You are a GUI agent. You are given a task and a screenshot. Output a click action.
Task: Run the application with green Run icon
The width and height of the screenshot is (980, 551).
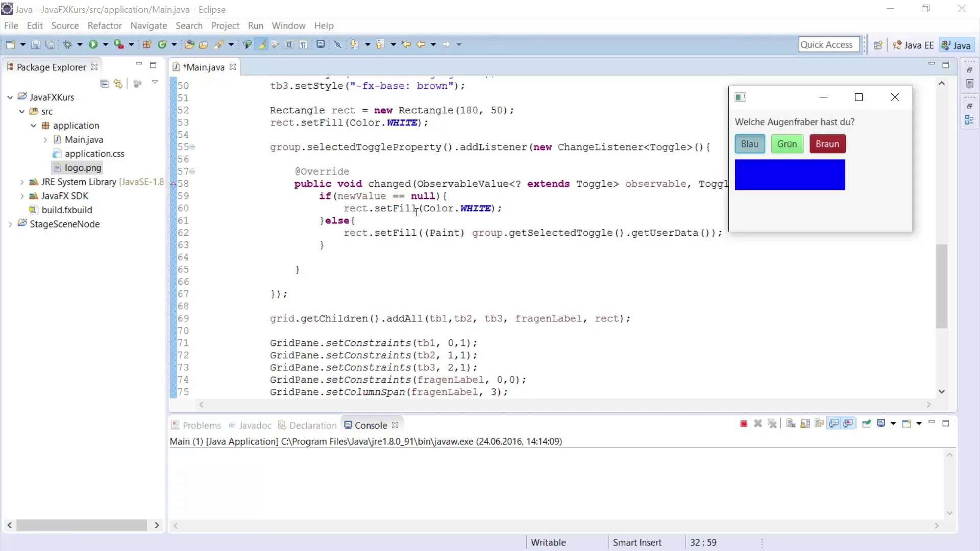tap(93, 44)
